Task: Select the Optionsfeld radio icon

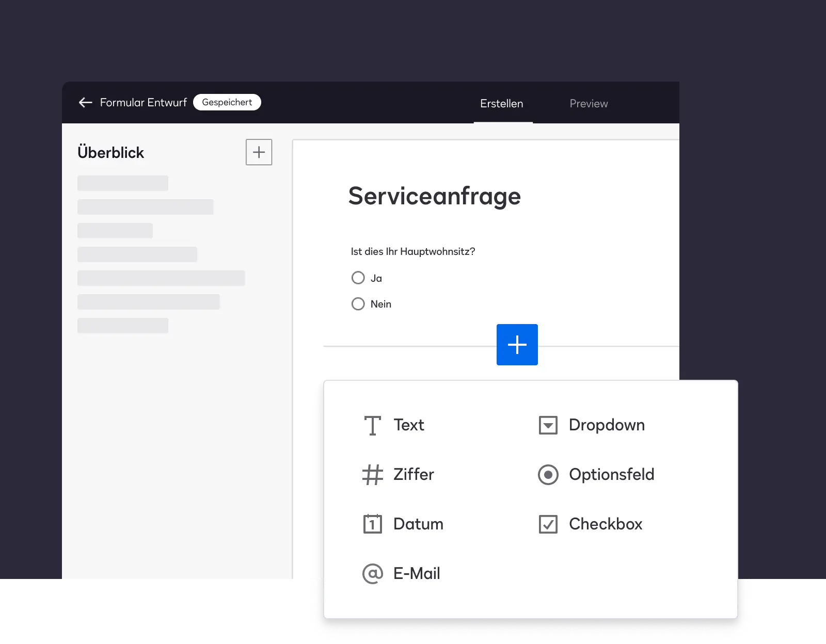Action: coord(548,475)
